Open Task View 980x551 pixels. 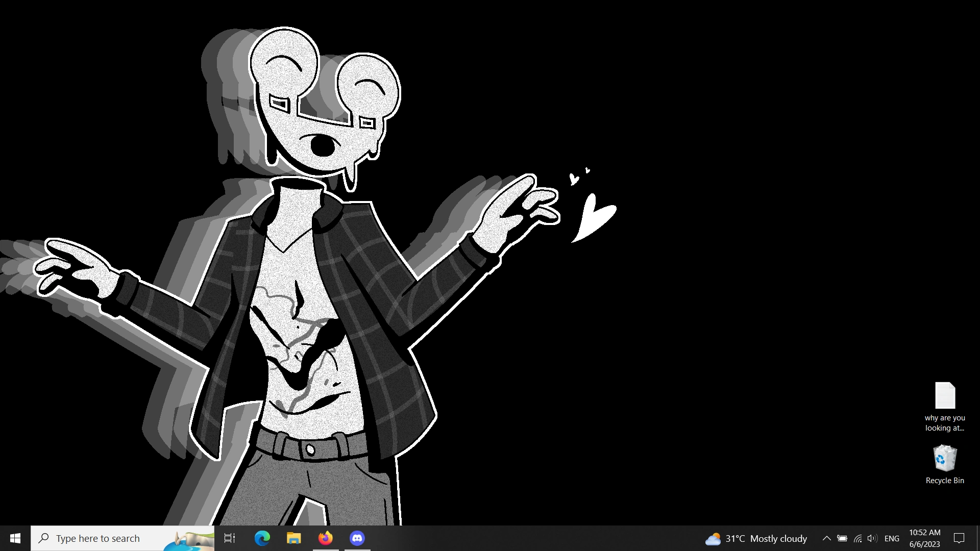coord(230,538)
